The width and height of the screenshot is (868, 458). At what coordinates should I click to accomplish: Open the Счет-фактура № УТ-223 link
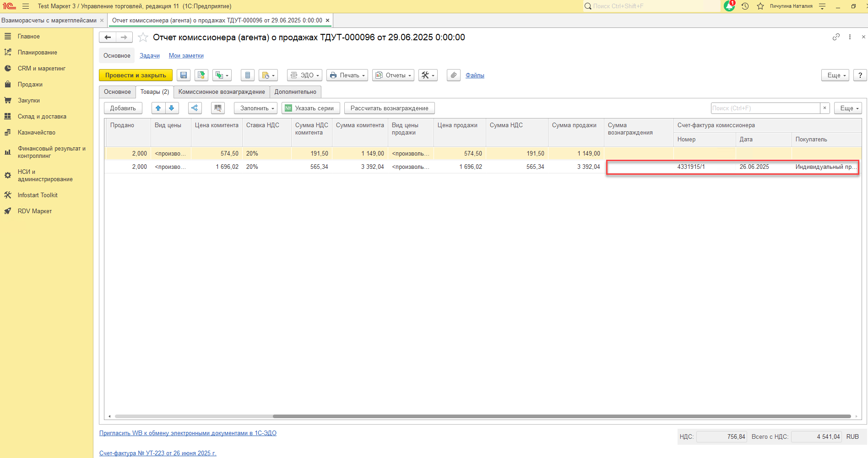coord(157,453)
